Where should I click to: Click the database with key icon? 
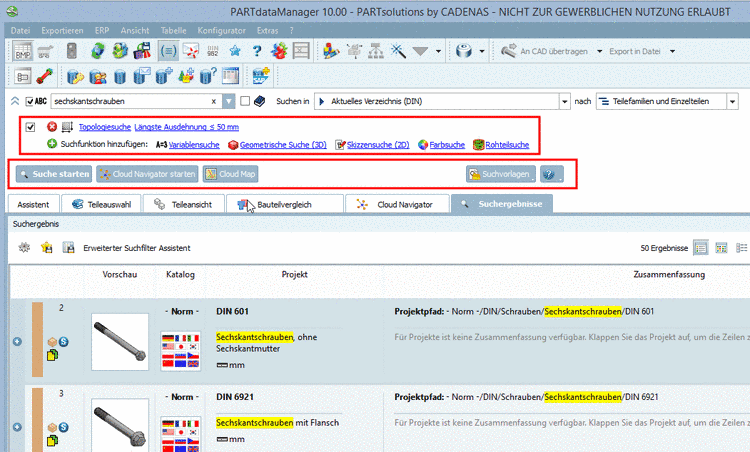(x=75, y=76)
